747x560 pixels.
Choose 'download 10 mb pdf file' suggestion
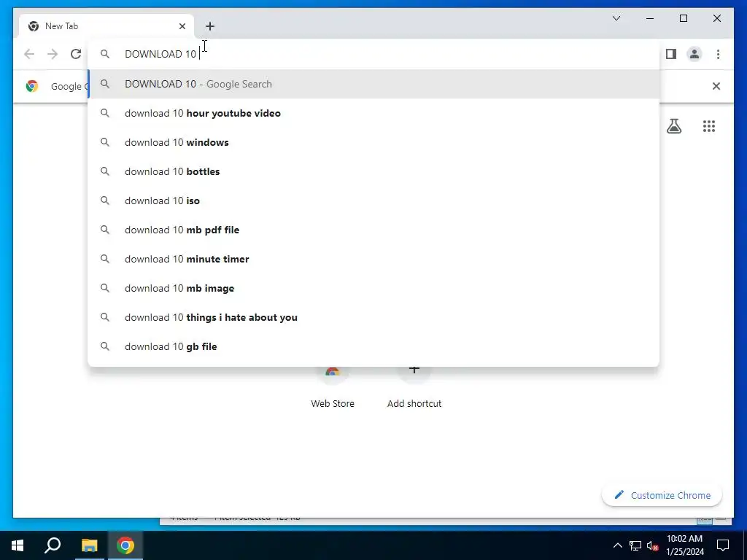click(x=373, y=230)
